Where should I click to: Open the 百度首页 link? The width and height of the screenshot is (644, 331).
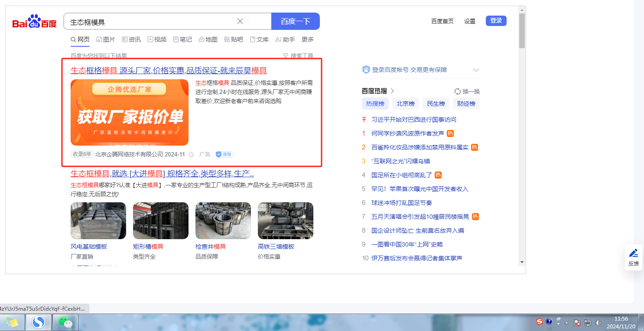442,21
